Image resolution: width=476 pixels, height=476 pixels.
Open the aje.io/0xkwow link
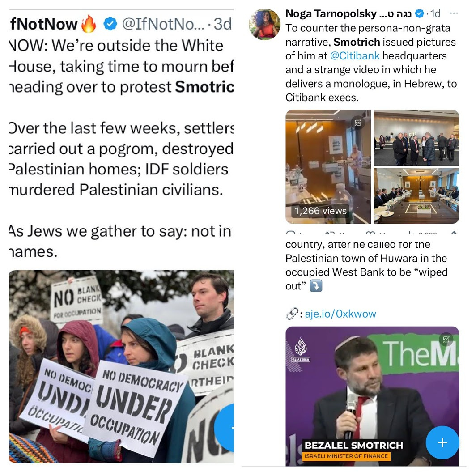pos(340,314)
